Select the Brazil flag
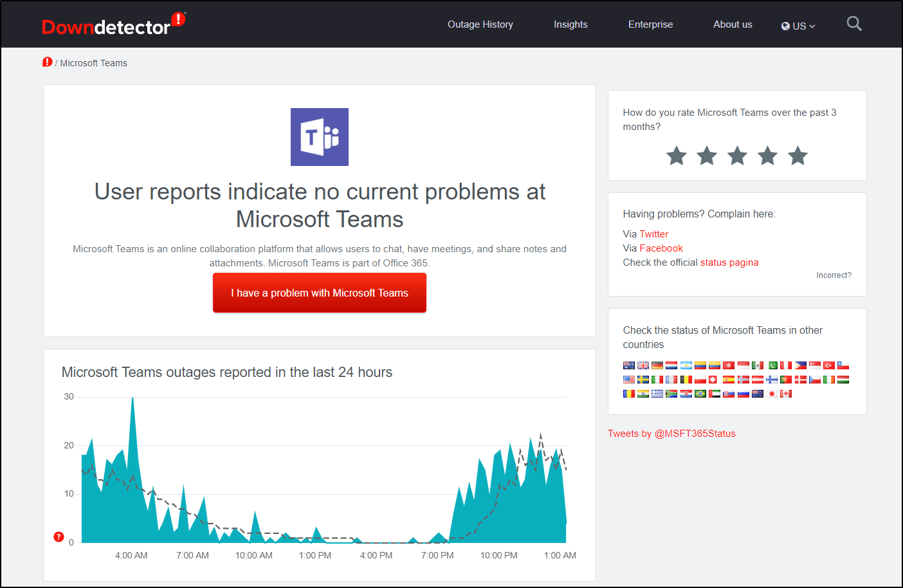Viewport: 903px width, 588px height. pyautogui.click(x=700, y=394)
